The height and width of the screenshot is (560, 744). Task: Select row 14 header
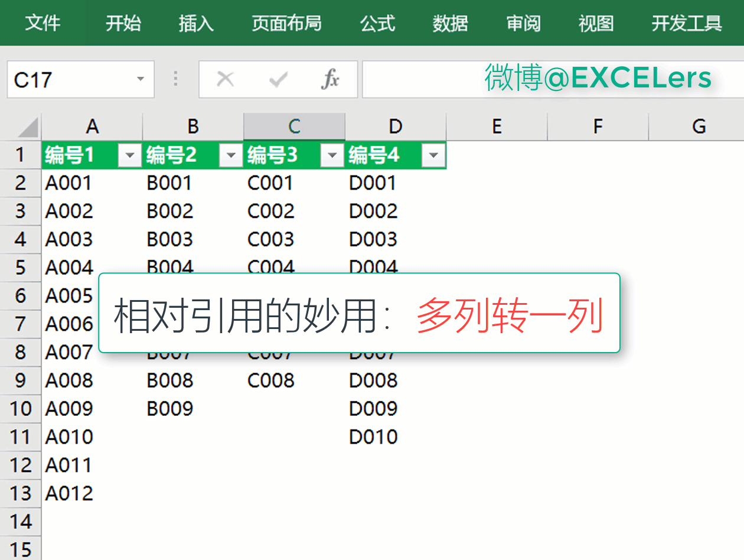21,522
